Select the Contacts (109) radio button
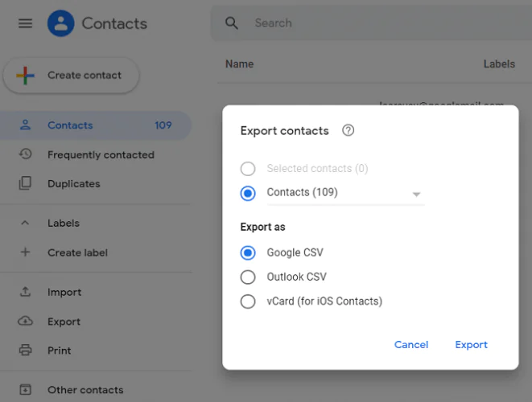The image size is (532, 402). [248, 193]
